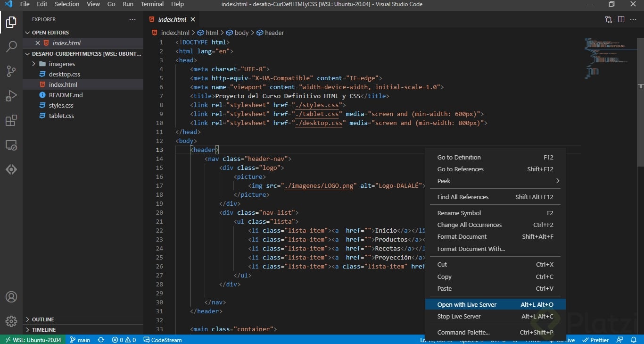
Task: Click the VS Code logo icon
Action: (x=8, y=4)
